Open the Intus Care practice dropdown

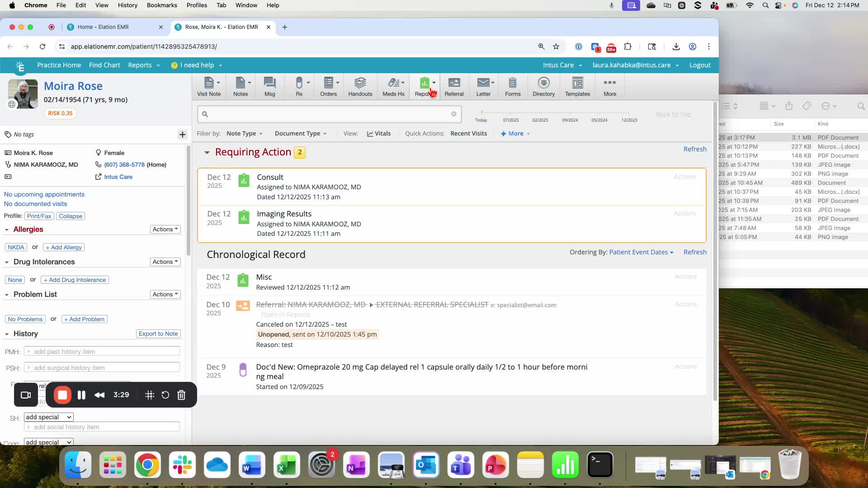pos(562,66)
